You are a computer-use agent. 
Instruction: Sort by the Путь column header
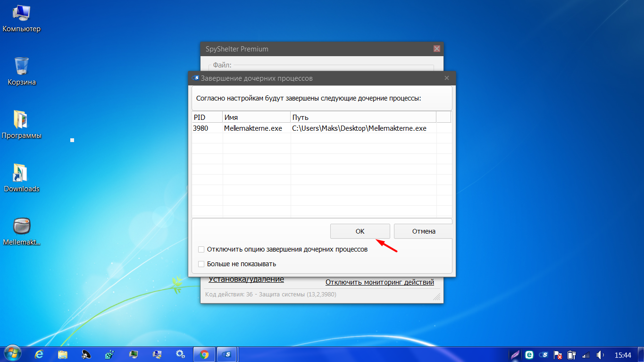(x=363, y=117)
